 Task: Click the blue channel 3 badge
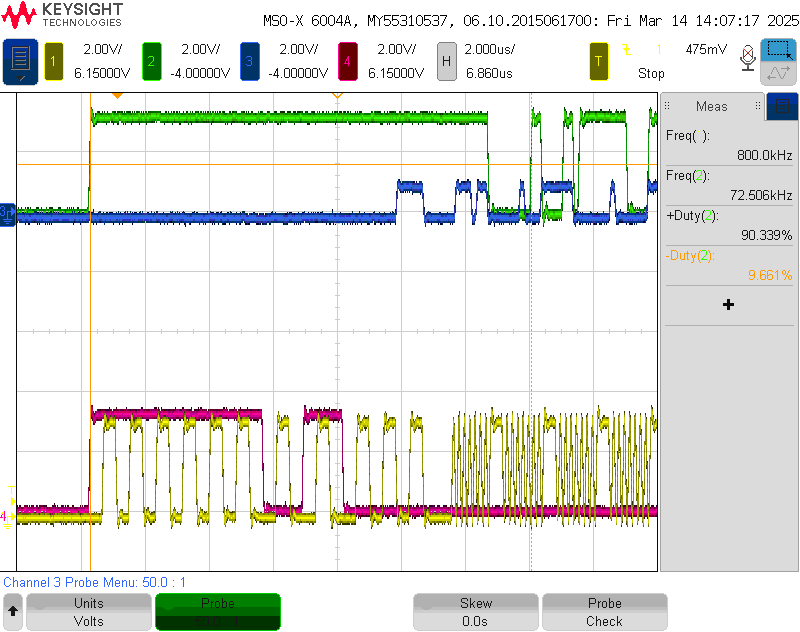(250, 62)
